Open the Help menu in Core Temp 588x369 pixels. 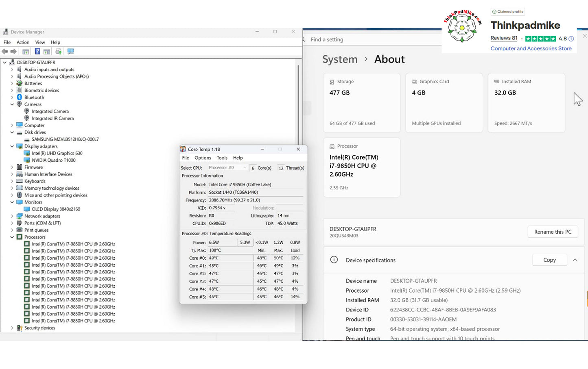point(238,158)
